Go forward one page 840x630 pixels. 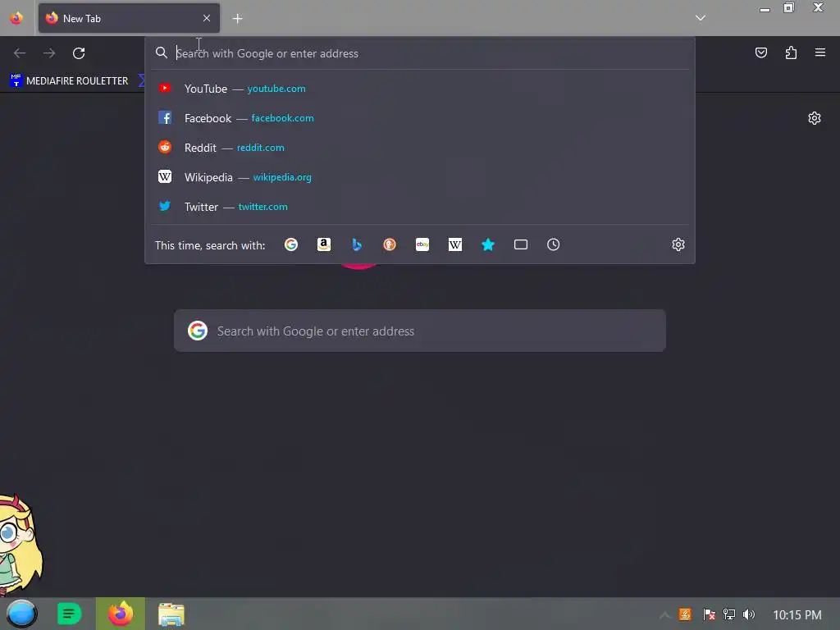coord(49,53)
